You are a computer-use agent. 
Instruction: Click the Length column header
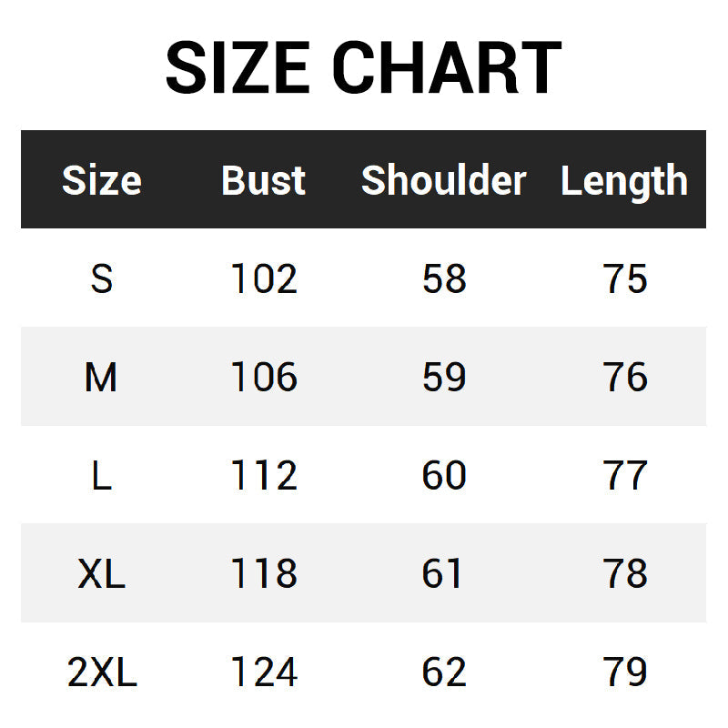[x=623, y=180]
